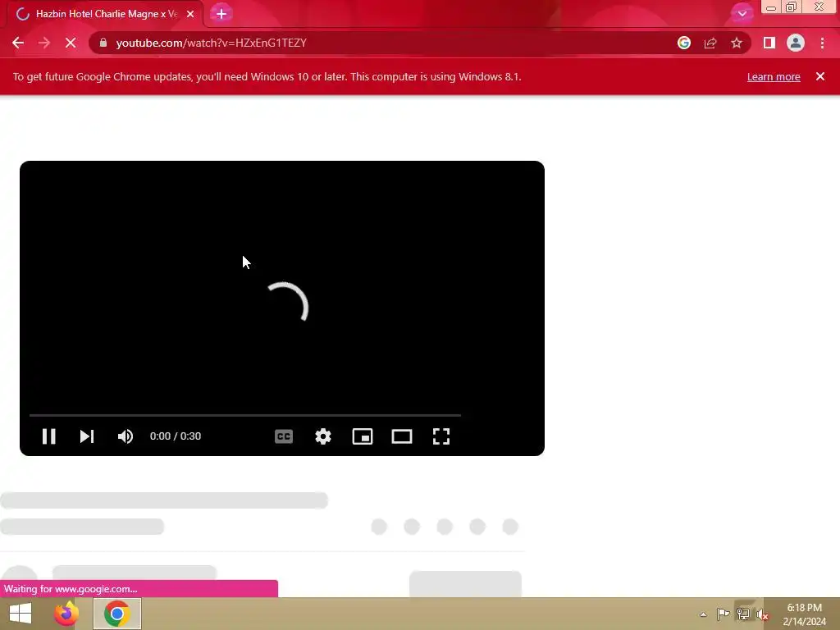Click the address bar URL
The width and height of the screenshot is (840, 630).
point(211,43)
